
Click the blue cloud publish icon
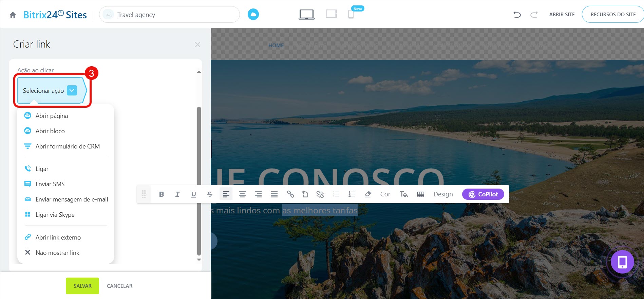[253, 14]
